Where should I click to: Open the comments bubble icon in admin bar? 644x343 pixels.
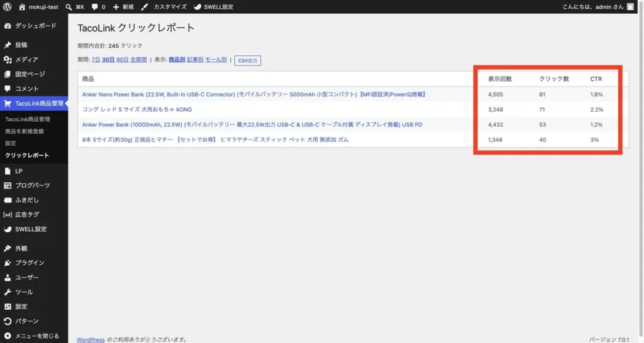coord(95,7)
